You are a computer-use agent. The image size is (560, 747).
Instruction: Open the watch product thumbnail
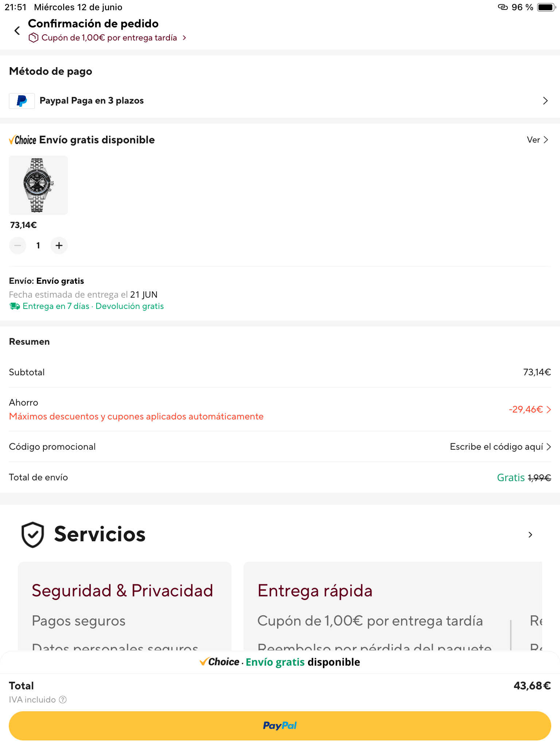click(38, 185)
